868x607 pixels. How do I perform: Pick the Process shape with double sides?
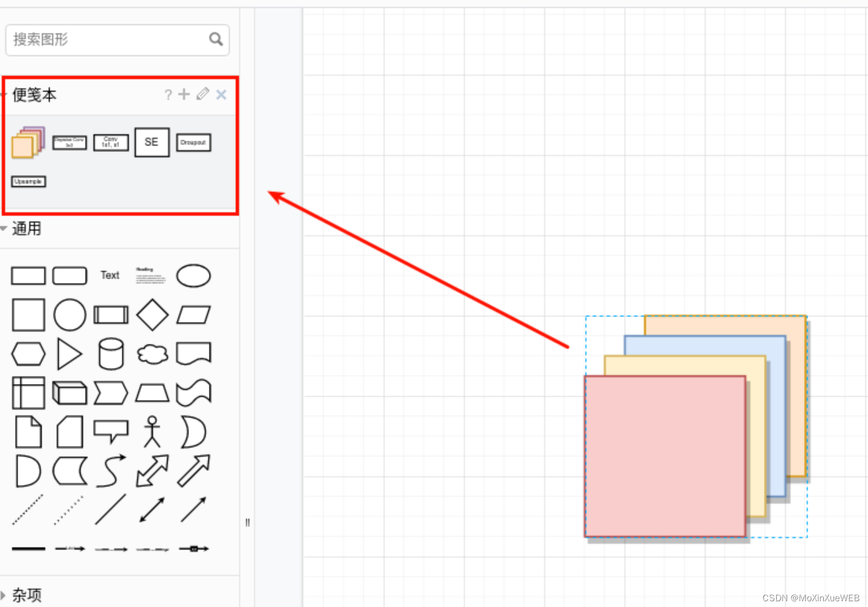pos(111,314)
